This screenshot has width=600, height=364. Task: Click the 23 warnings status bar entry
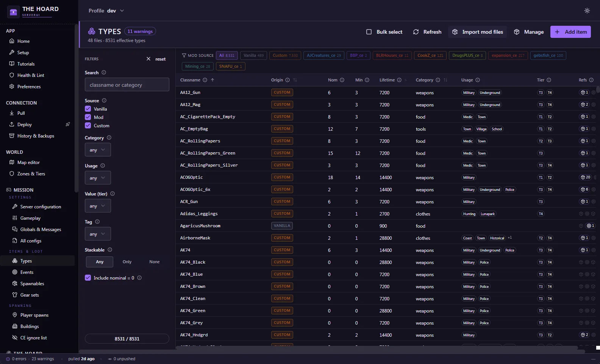tap(43, 359)
